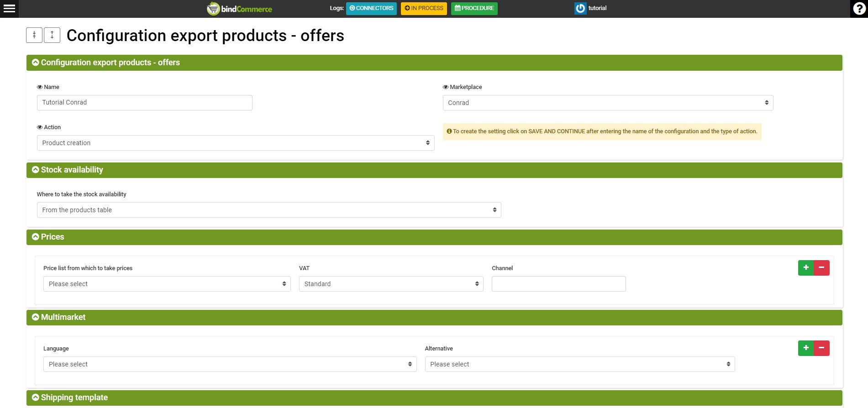Collapse the Prices section header
Image resolution: width=868 pixels, height=408 pixels.
pyautogui.click(x=36, y=237)
